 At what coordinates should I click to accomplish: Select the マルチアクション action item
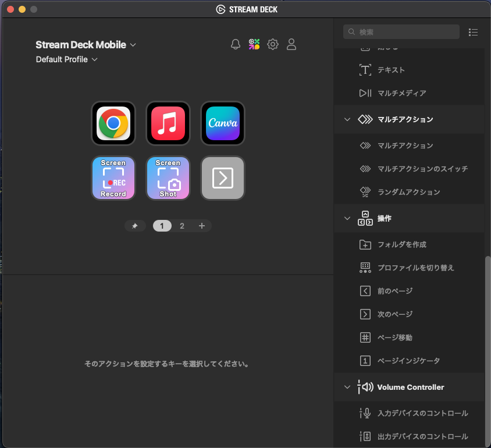409,145
